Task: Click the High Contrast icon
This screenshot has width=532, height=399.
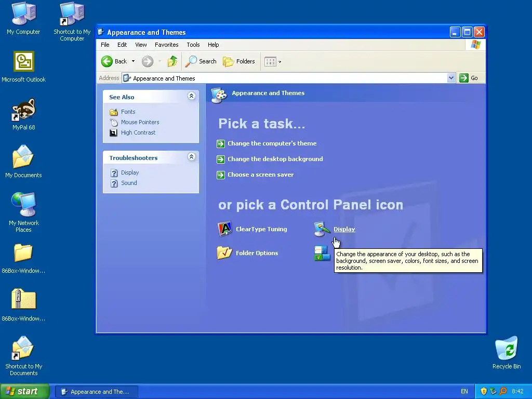Action: coord(113,132)
